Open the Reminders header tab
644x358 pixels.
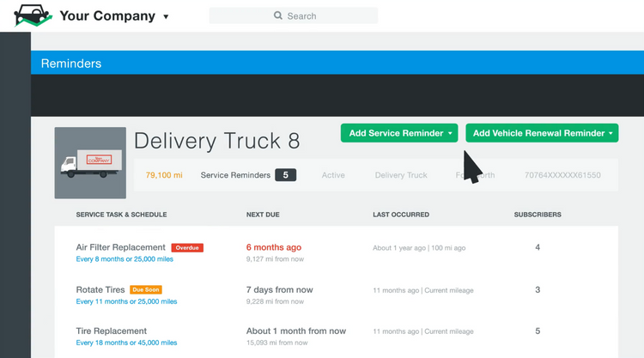point(71,64)
